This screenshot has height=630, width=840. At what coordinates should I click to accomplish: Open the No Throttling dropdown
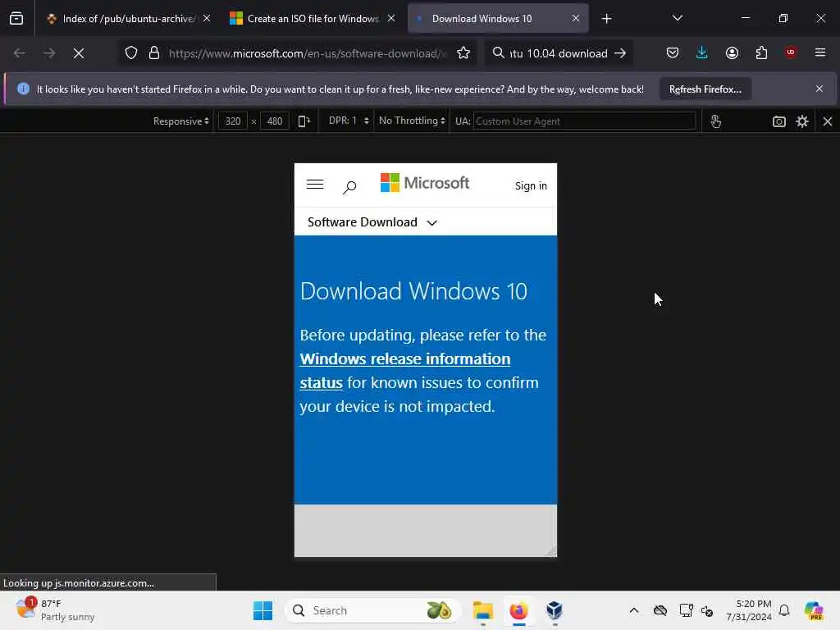tap(412, 121)
